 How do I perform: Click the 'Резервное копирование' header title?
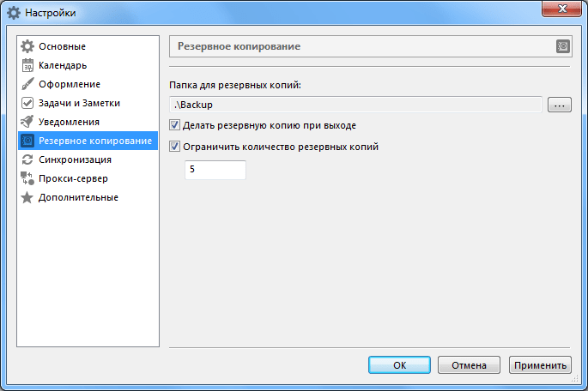coord(239,46)
